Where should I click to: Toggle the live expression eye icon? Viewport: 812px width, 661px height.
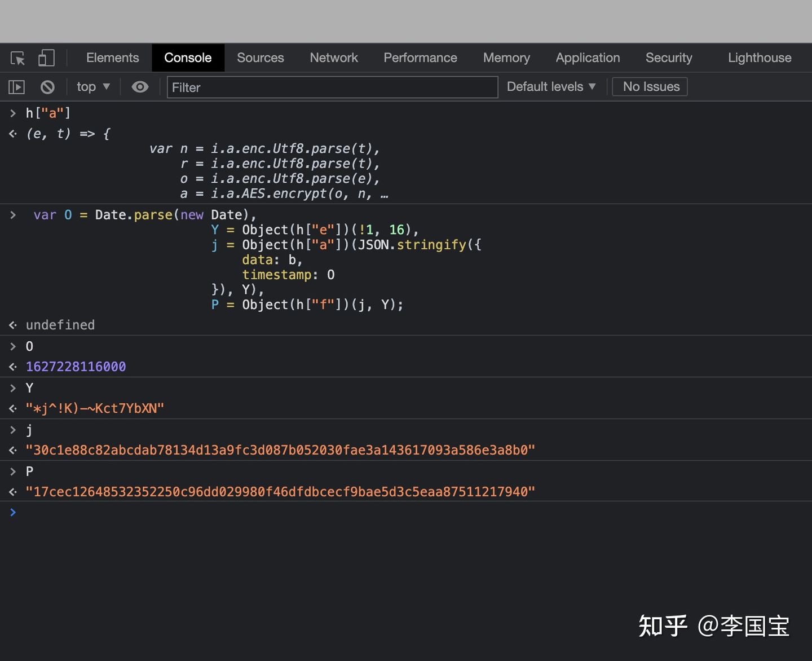[140, 87]
